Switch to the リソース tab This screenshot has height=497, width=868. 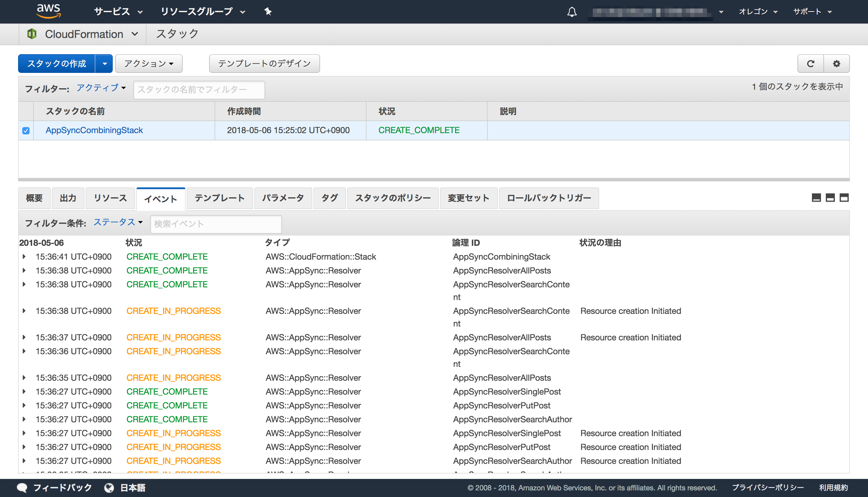[110, 198]
